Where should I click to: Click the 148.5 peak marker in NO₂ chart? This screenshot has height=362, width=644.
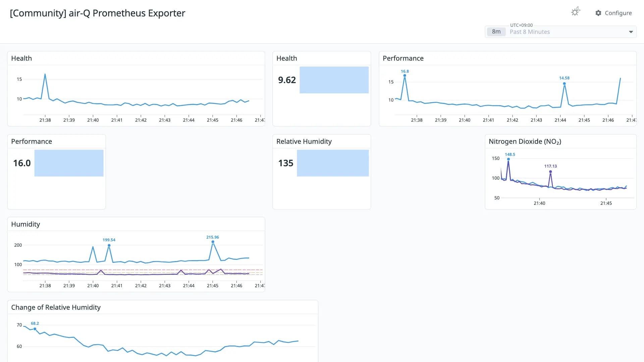coord(508,159)
